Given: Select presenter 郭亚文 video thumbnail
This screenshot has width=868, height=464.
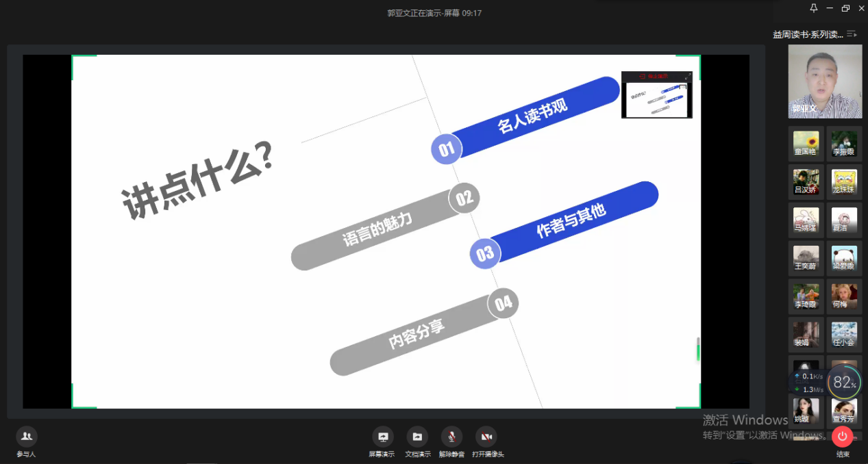Looking at the screenshot, I should pyautogui.click(x=825, y=81).
